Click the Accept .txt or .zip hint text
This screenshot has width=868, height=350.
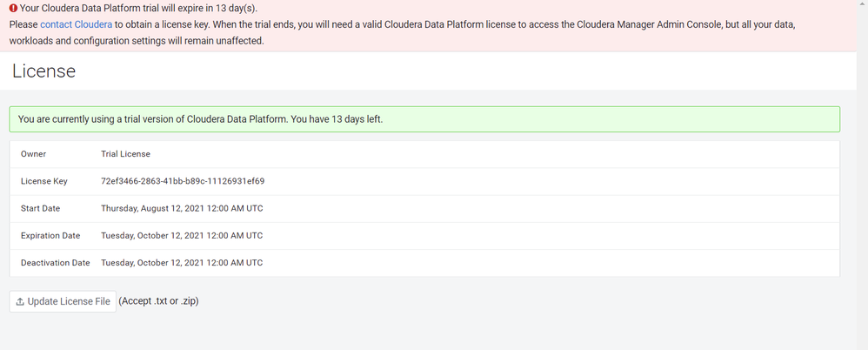pos(158,301)
